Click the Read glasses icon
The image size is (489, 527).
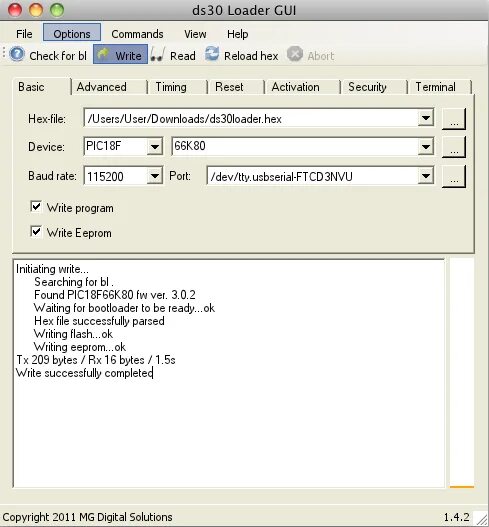tap(157, 54)
